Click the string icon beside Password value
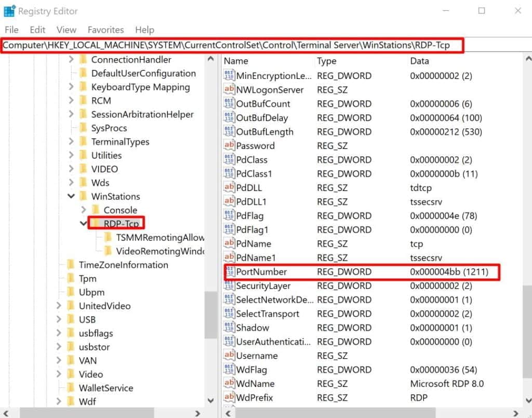This screenshot has width=532, height=418. pyautogui.click(x=229, y=146)
